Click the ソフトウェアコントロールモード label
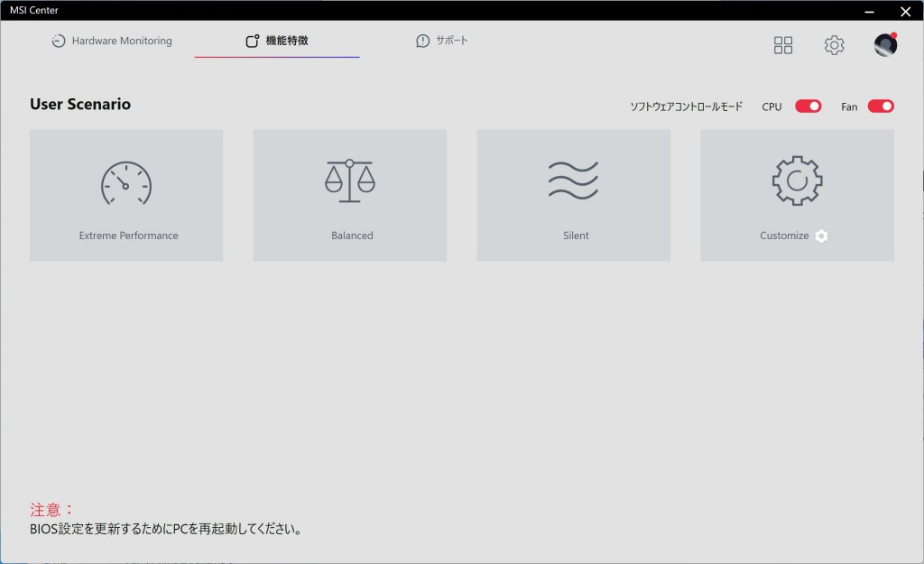The height and width of the screenshot is (564, 924). 687,106
